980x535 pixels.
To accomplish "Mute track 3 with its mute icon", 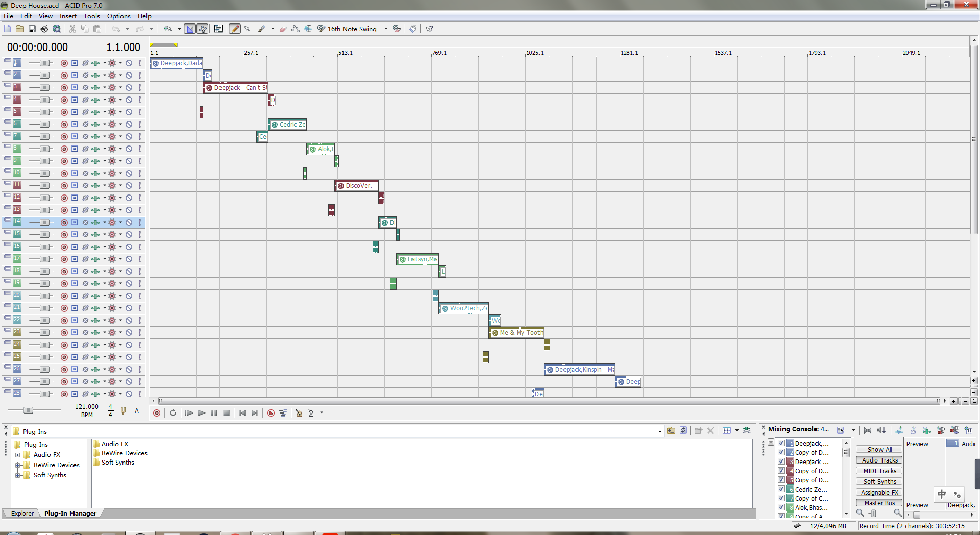I will coord(129,88).
